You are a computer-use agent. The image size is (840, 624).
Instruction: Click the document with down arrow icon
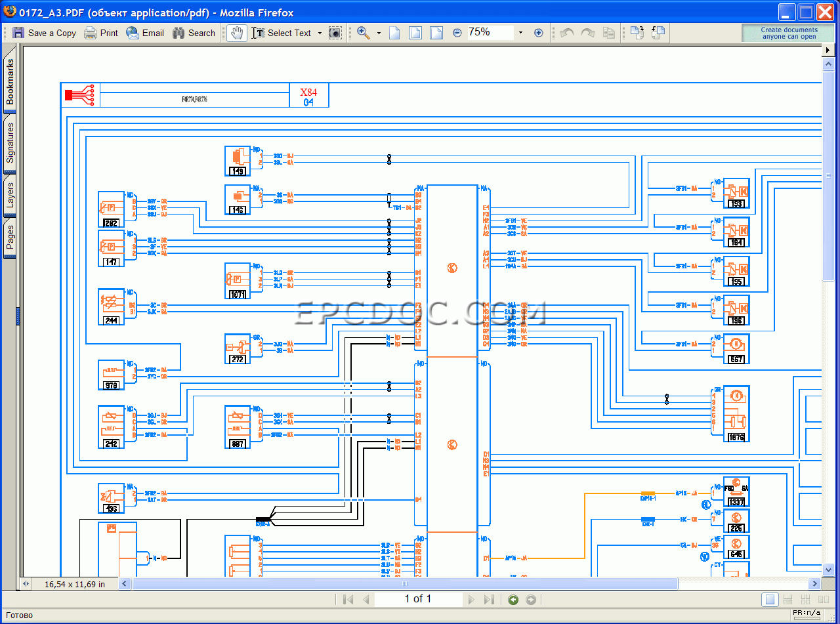point(637,33)
